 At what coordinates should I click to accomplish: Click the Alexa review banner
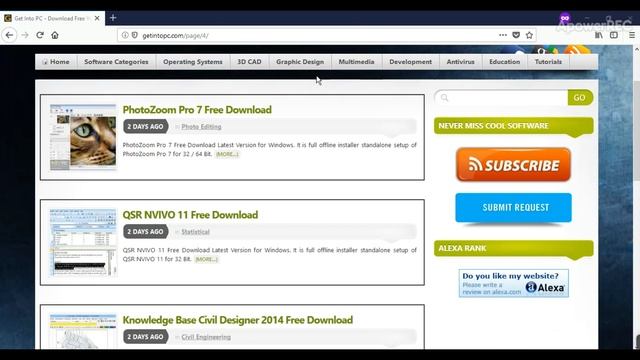(513, 283)
